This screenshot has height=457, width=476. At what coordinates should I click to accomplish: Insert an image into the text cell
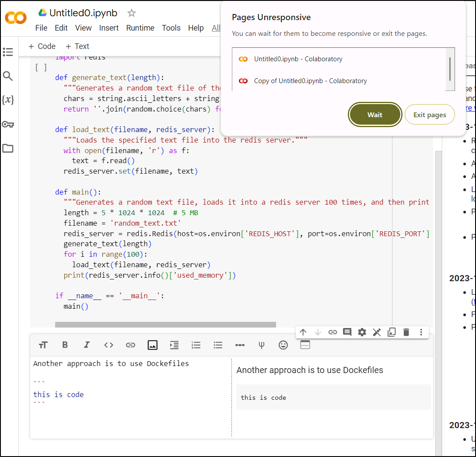click(152, 345)
